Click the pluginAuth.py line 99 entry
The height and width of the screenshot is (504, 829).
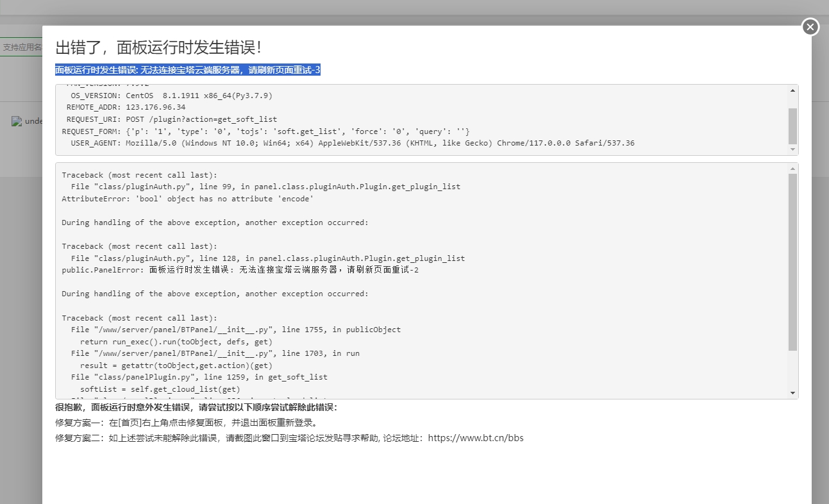265,187
